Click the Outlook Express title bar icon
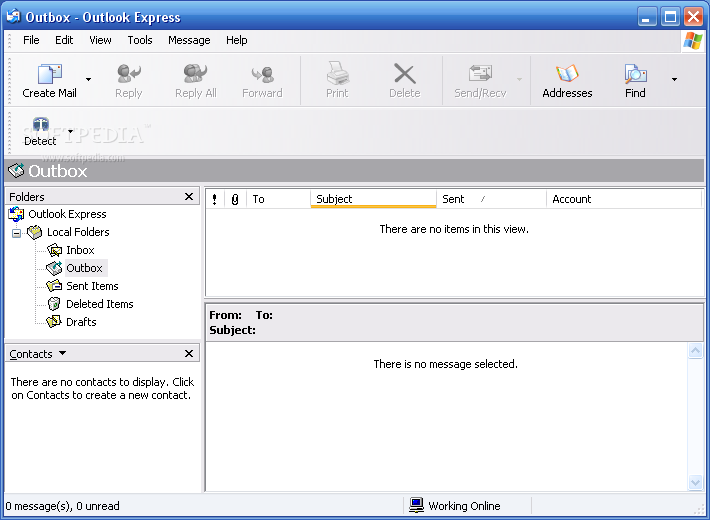This screenshot has height=520, width=710. (14, 17)
